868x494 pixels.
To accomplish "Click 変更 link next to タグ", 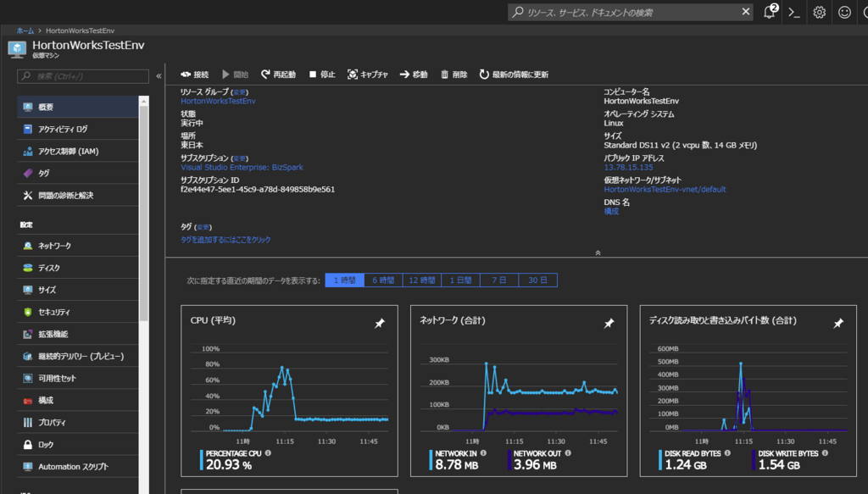I will (203, 227).
